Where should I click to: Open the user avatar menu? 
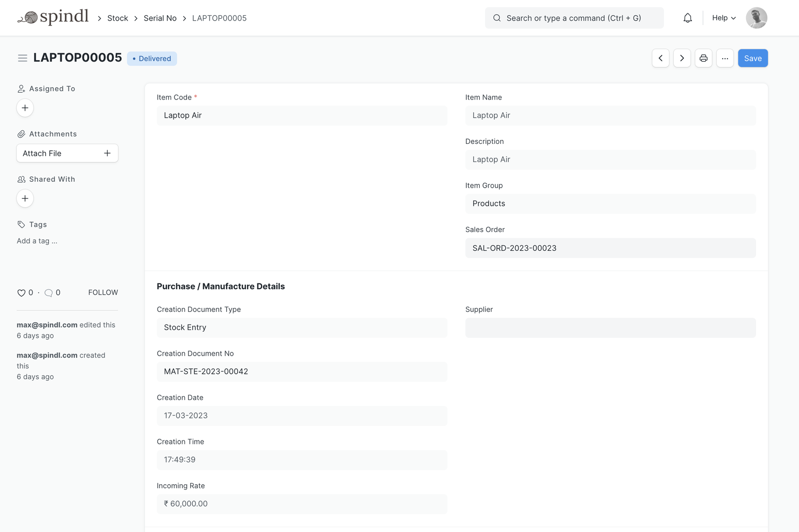click(756, 18)
